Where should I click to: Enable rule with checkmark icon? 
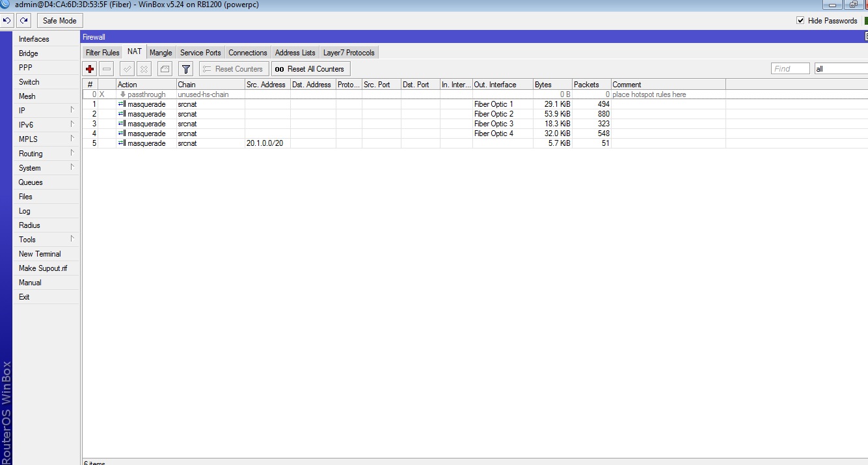tap(127, 69)
